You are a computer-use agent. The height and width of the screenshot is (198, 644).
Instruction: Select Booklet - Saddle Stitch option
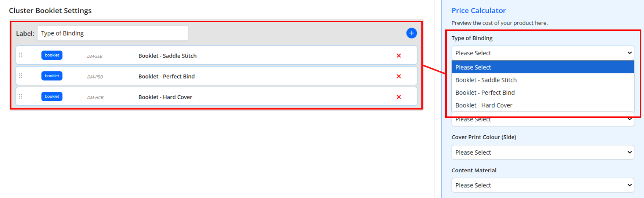(x=542, y=80)
